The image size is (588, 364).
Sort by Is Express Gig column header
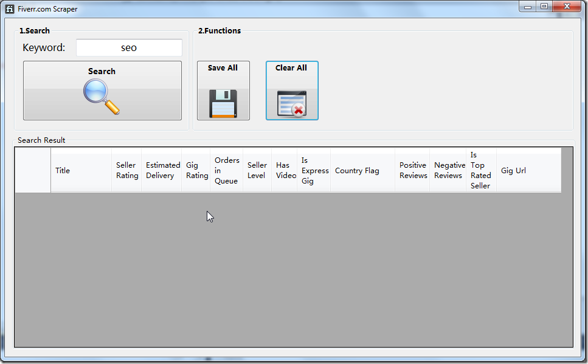(x=314, y=170)
